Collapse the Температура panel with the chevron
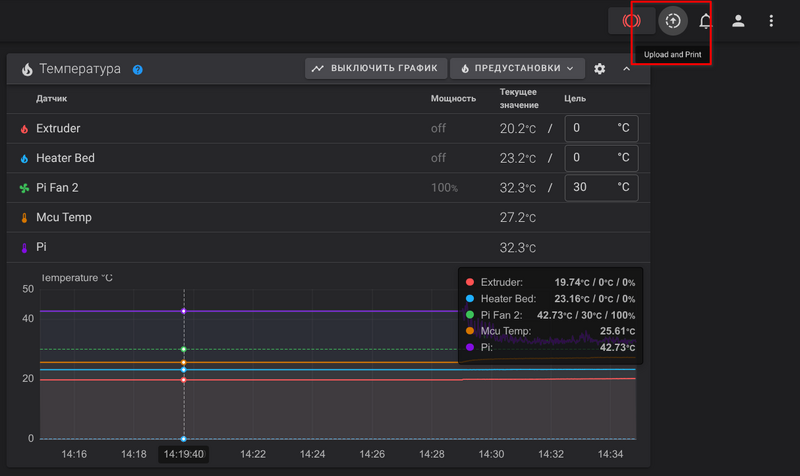 (x=627, y=69)
